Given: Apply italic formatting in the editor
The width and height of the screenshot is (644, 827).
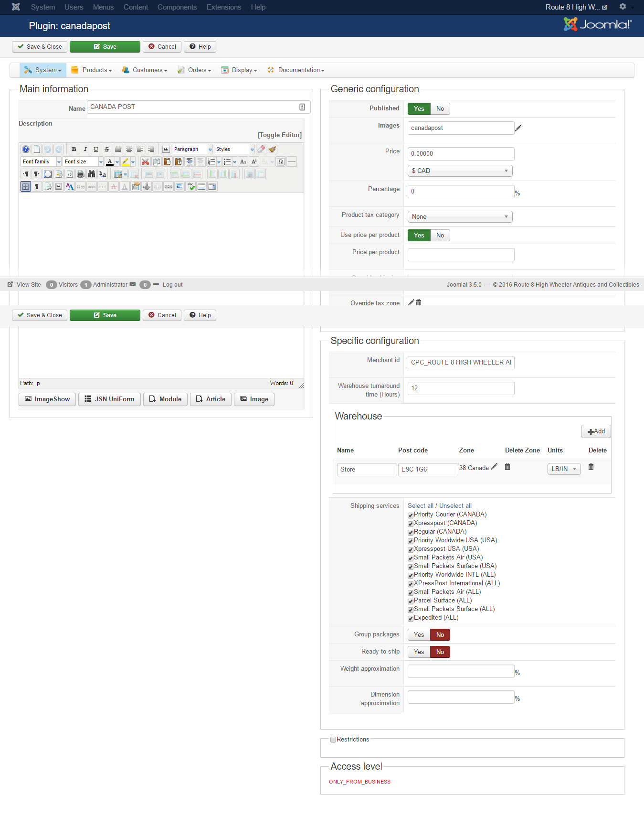Looking at the screenshot, I should [x=85, y=150].
